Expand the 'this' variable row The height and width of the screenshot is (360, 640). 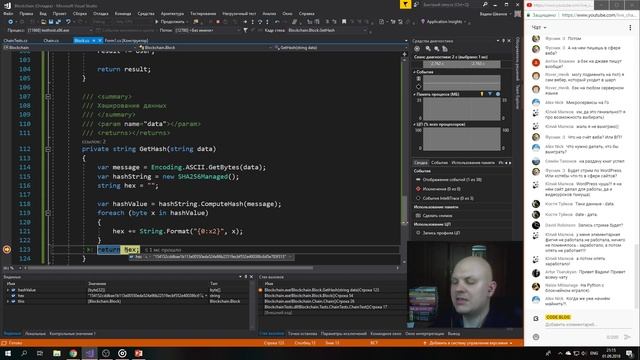point(8,301)
